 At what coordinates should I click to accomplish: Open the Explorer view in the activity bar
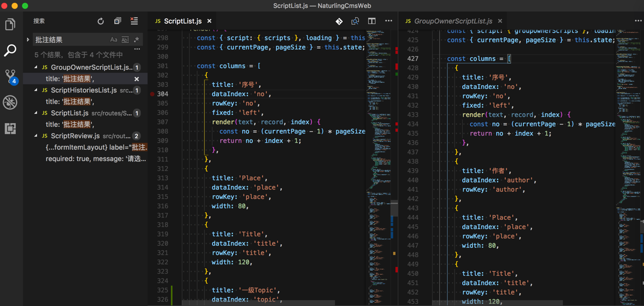click(10, 24)
